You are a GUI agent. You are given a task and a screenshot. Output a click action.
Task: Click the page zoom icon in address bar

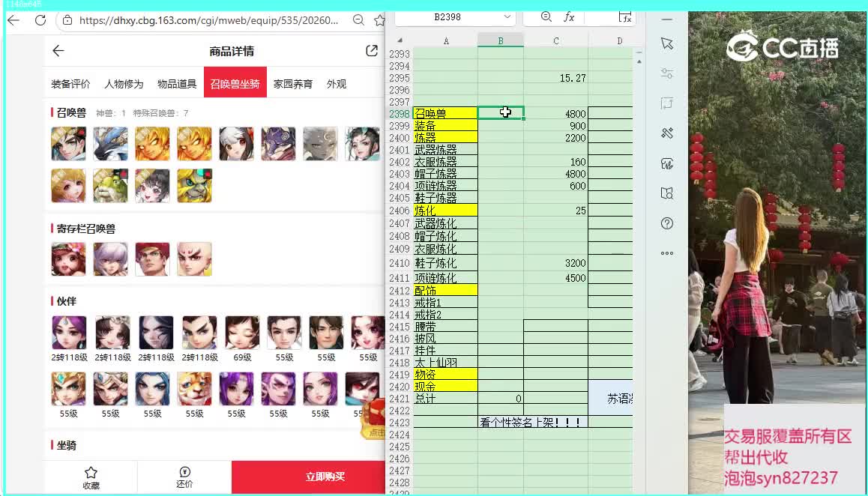(358, 20)
